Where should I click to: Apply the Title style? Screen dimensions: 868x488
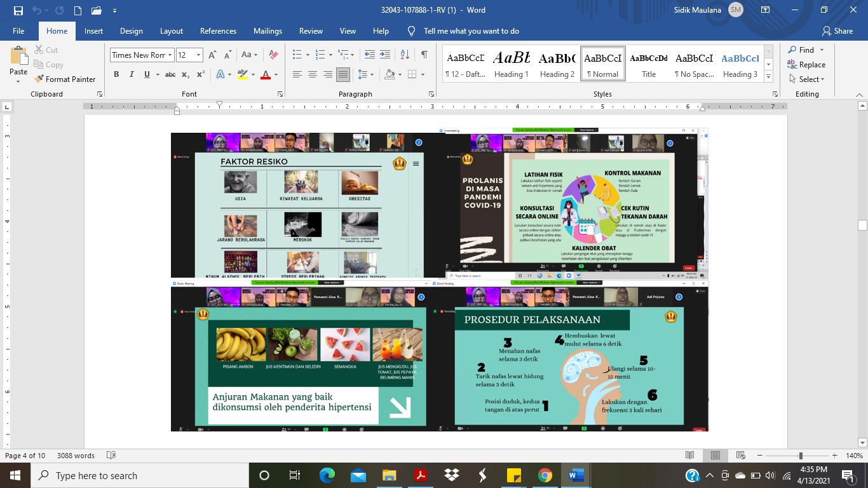649,64
